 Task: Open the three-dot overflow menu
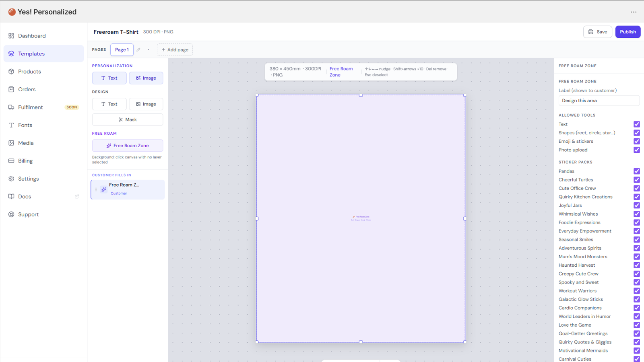pos(634,12)
